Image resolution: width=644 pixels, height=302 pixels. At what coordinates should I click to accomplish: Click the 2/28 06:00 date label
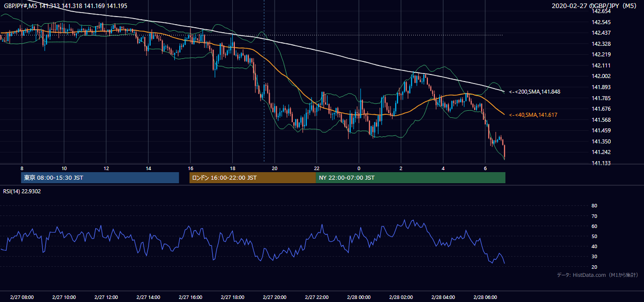485,297
